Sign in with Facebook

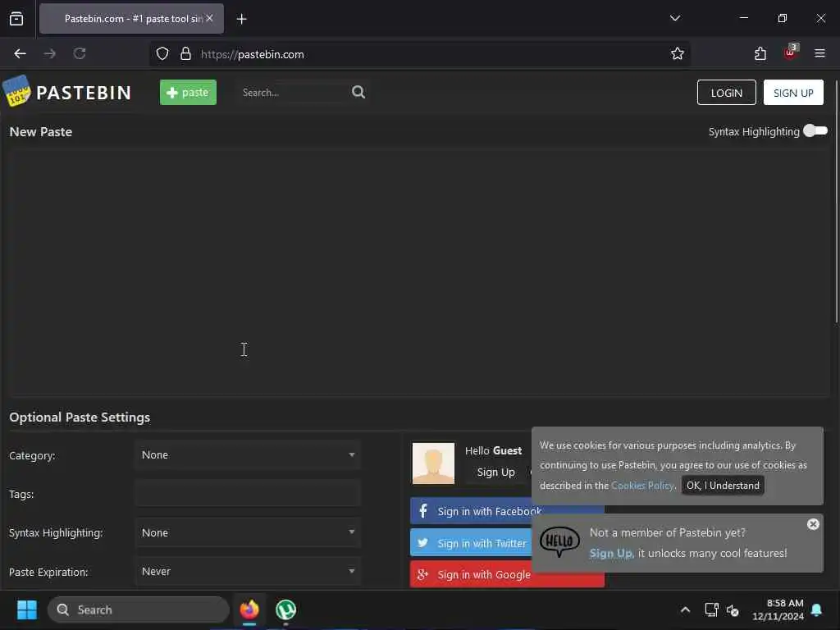(x=471, y=511)
